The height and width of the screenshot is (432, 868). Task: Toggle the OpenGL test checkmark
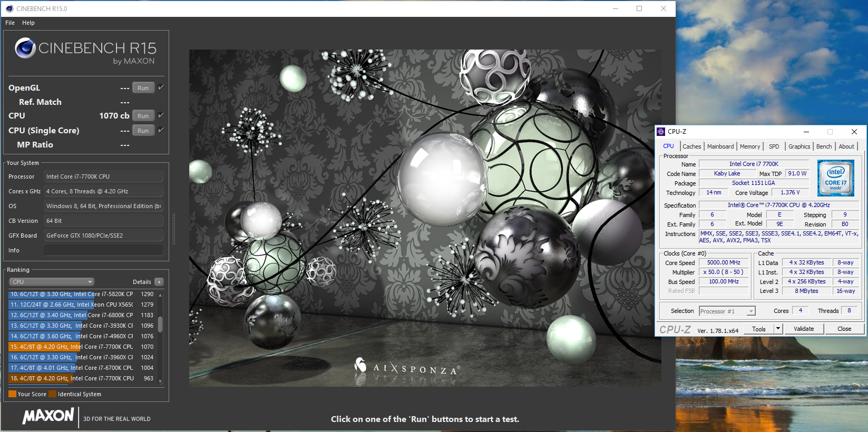[161, 87]
